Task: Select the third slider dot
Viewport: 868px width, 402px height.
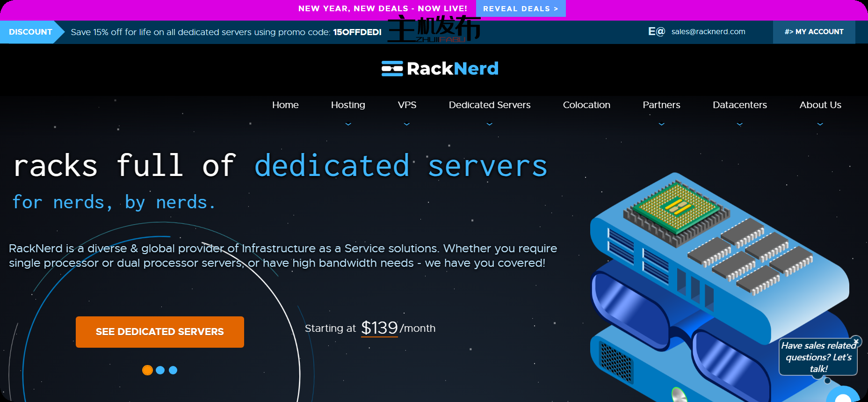Action: (173, 370)
